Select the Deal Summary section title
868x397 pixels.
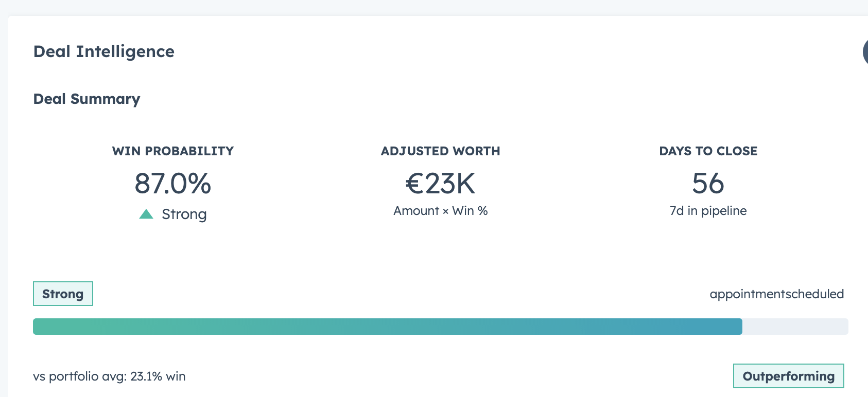(x=86, y=99)
